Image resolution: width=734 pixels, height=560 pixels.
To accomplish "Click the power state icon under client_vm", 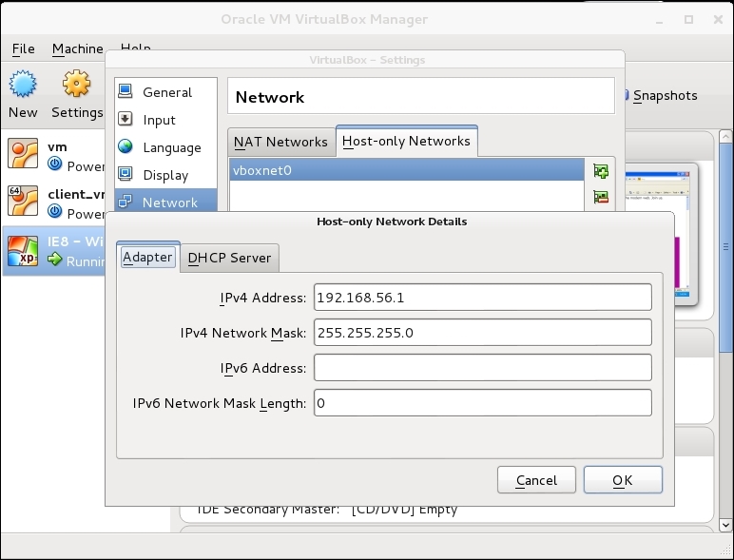I will coord(55,212).
